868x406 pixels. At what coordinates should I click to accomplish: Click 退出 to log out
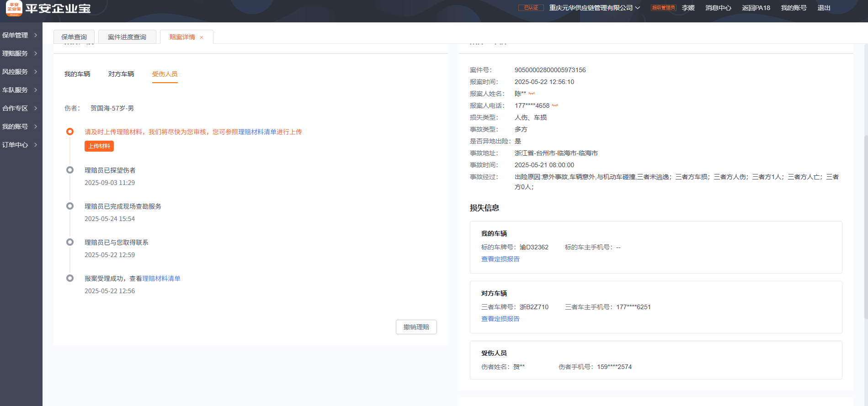point(824,8)
